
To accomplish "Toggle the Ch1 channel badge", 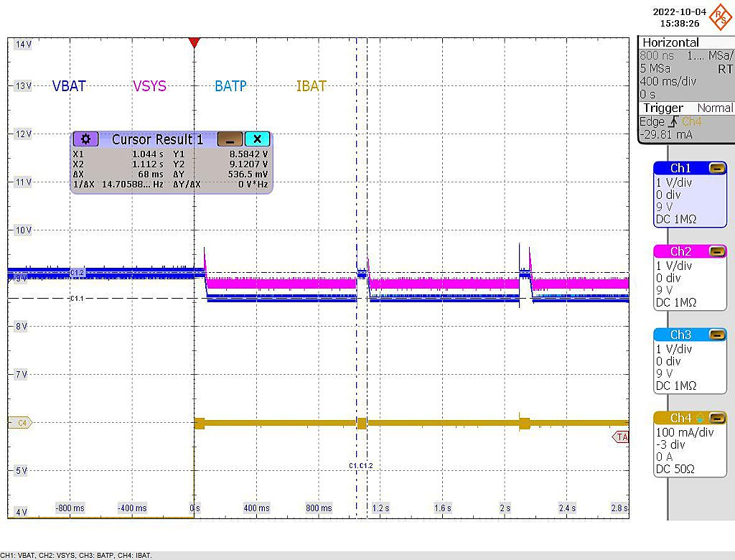I will tap(680, 167).
